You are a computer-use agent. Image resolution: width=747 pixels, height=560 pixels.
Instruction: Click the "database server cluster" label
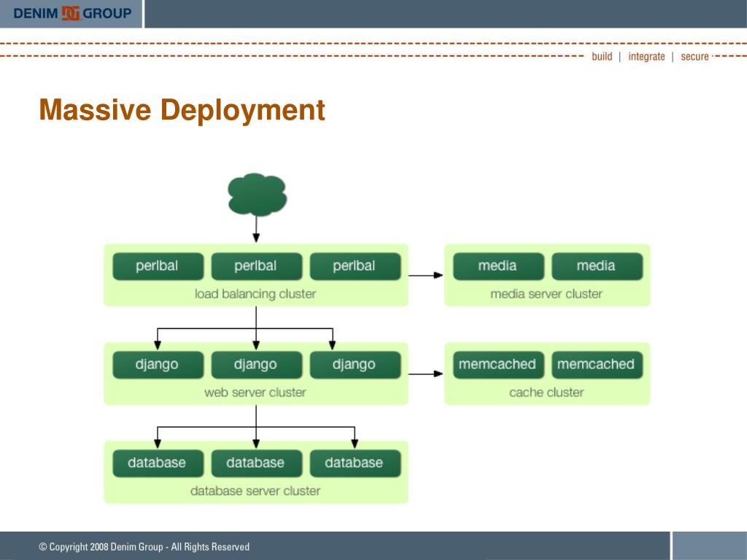click(255, 491)
